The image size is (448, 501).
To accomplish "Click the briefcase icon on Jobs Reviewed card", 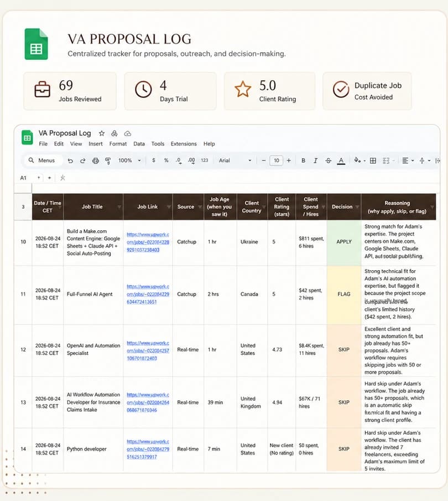I will [42, 89].
